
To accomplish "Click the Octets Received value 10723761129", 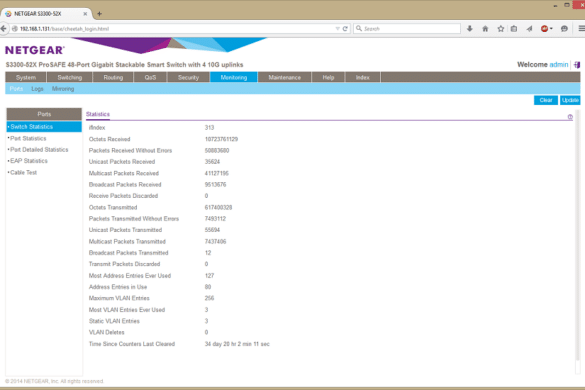I will pyautogui.click(x=221, y=139).
